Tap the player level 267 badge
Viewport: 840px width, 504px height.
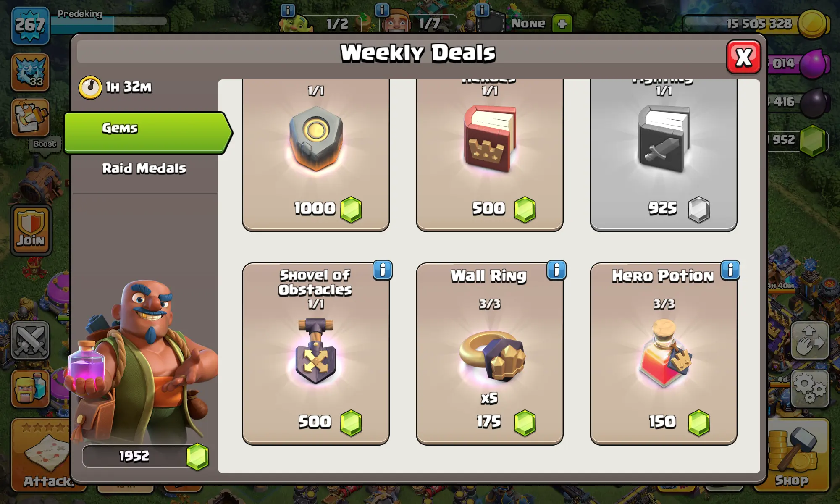[30, 25]
